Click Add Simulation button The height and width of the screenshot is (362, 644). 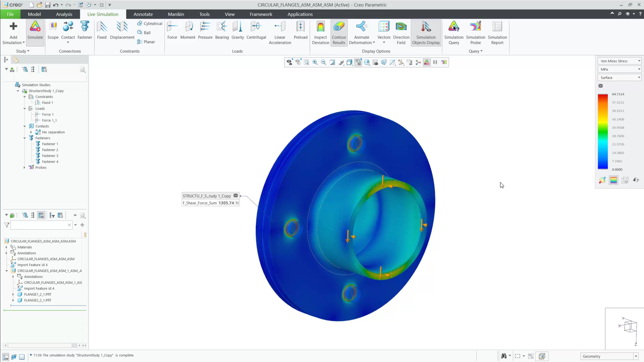pyautogui.click(x=13, y=32)
